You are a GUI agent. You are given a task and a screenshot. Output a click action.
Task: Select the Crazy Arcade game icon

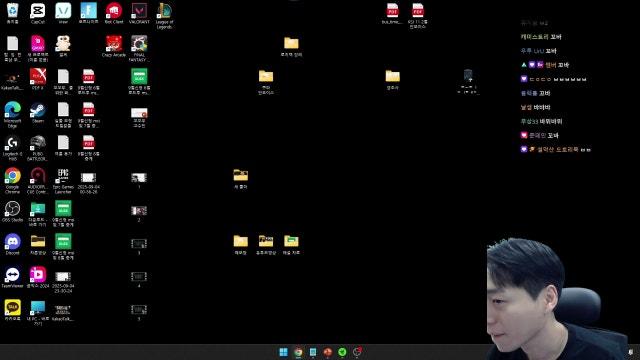click(114, 47)
